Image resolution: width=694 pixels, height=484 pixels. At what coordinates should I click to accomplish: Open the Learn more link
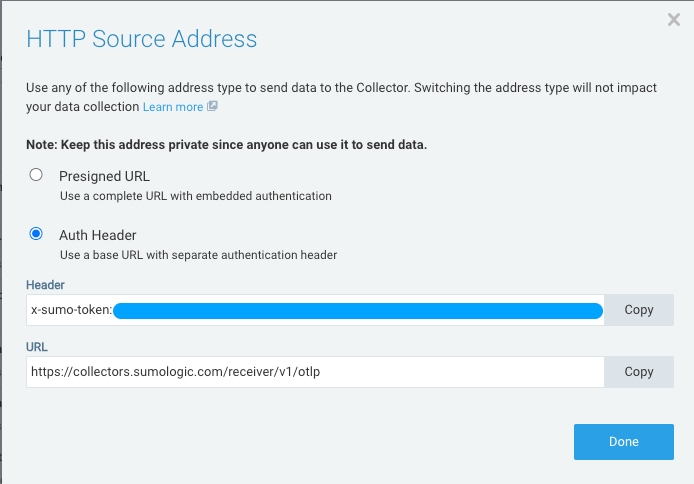tap(173, 107)
